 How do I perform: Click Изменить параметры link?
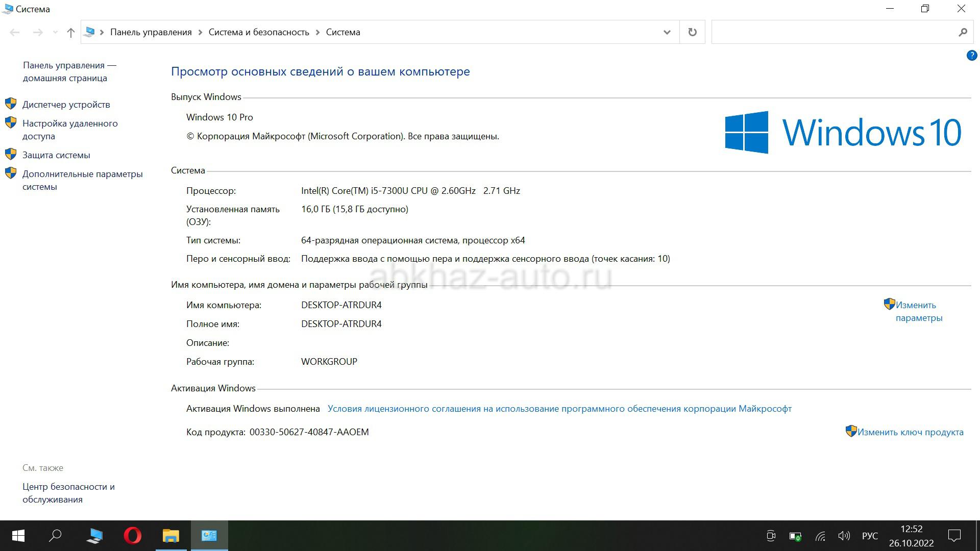(x=919, y=311)
